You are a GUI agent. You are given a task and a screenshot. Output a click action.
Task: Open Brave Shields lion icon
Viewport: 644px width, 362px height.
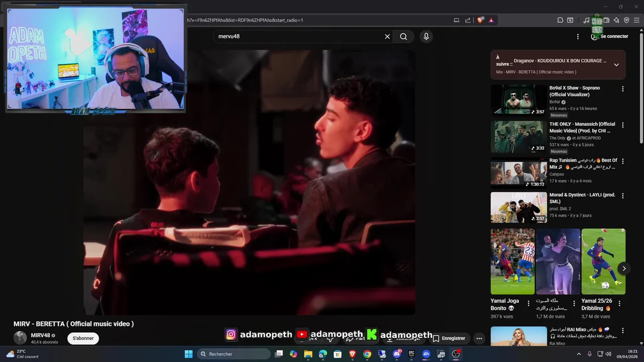point(480,20)
